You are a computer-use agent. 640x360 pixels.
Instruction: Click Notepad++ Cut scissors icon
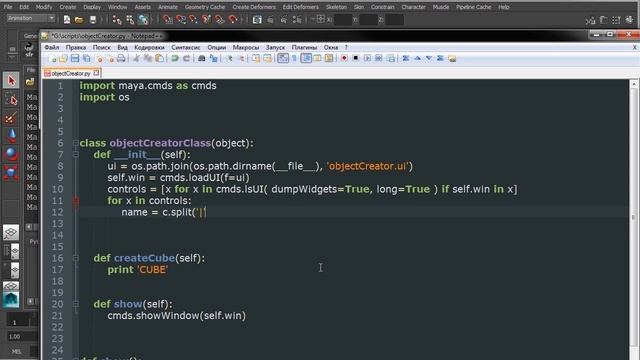[136, 59]
